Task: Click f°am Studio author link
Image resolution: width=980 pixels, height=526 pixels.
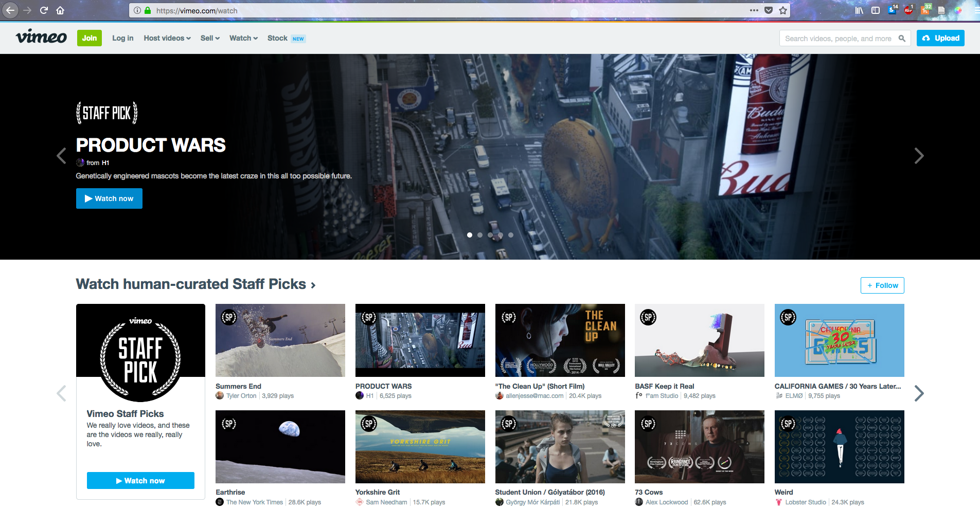Action: point(662,396)
